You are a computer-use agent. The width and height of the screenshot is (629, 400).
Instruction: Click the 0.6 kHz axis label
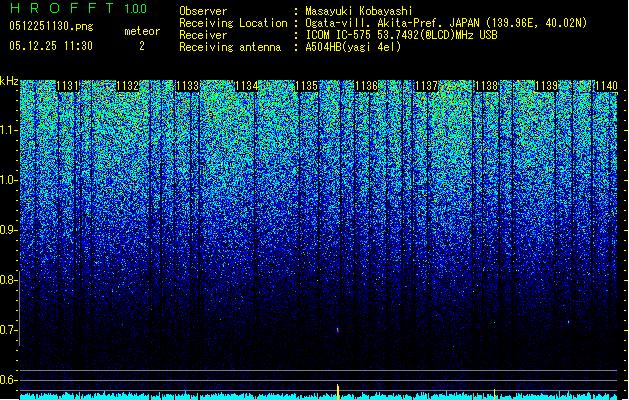pos(7,380)
